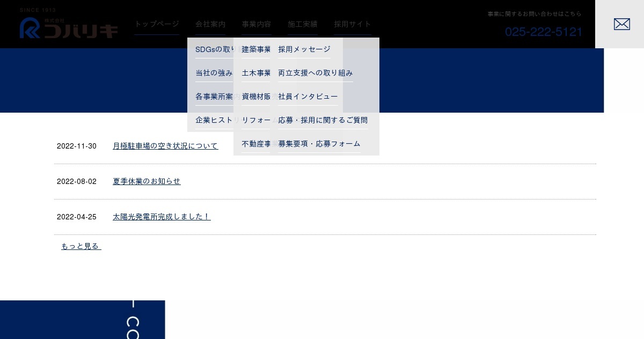Call the phone number 025-222-5121
This screenshot has height=339, width=644.
point(544,32)
